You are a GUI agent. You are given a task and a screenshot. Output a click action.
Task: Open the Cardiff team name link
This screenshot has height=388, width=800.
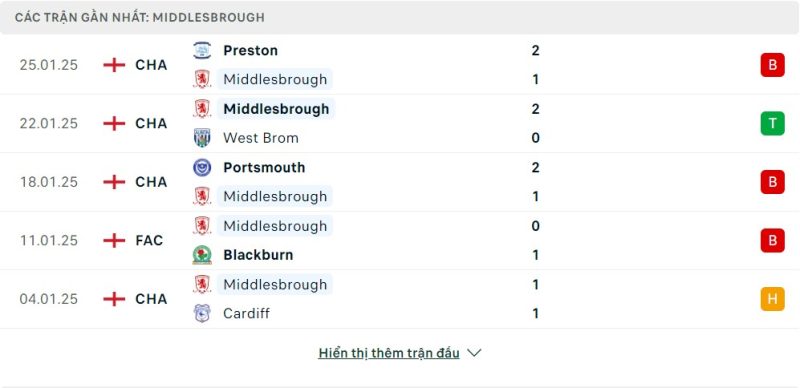(x=246, y=313)
